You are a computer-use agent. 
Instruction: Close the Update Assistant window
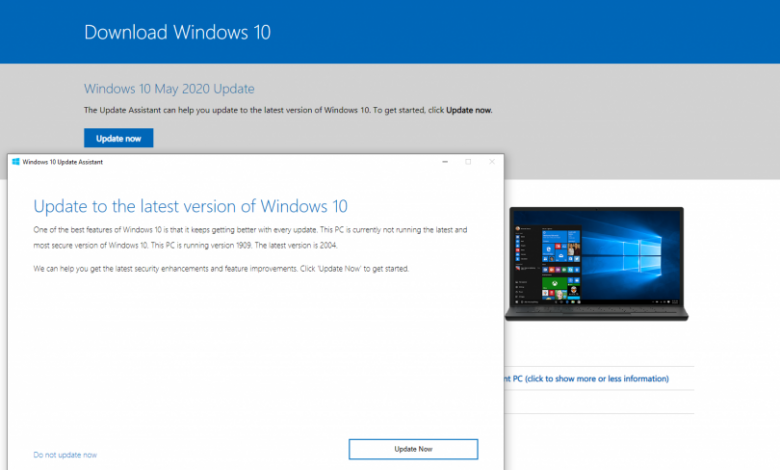[x=492, y=162]
